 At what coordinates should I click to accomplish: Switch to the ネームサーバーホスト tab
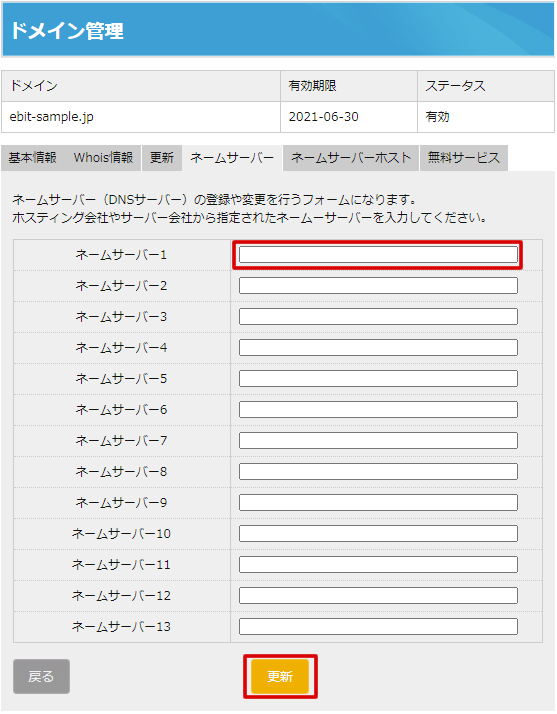click(x=351, y=158)
